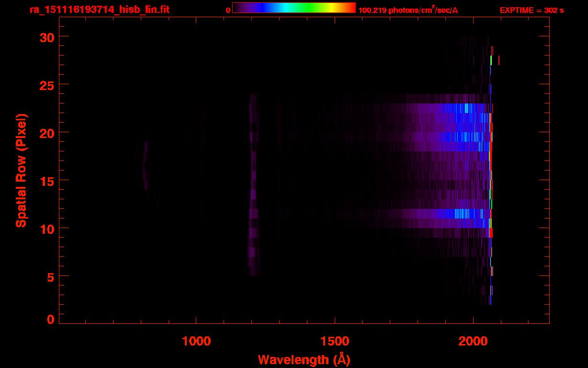Click the x-axis tick label 1500
This screenshot has width=588, height=368.
(335, 341)
